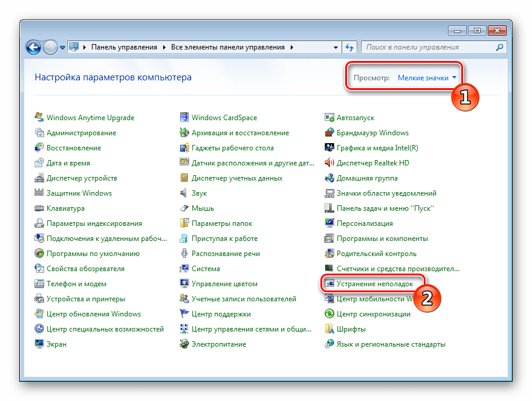Open the Диспетчер устройств icon
The image size is (532, 401).
pyautogui.click(x=39, y=178)
